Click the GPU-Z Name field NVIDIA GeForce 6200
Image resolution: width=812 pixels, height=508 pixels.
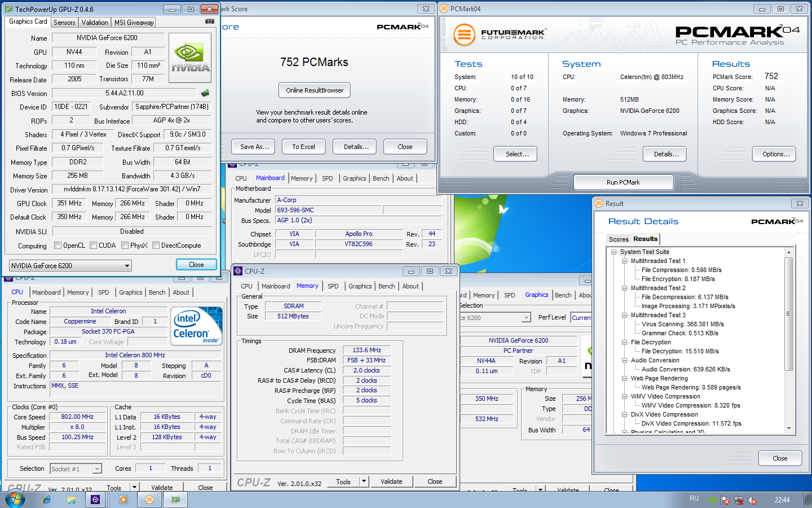[107, 38]
